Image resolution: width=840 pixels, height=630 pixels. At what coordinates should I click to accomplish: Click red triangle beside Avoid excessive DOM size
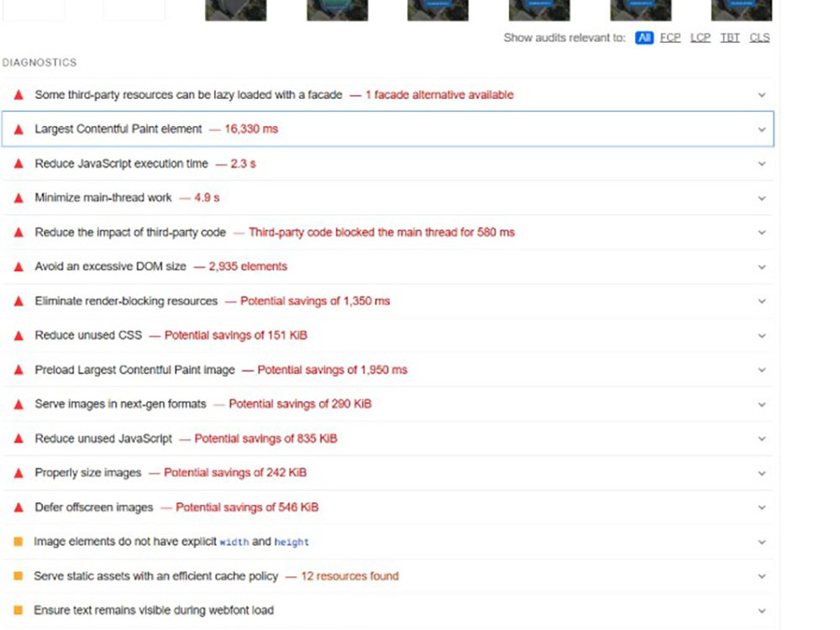coord(18,266)
